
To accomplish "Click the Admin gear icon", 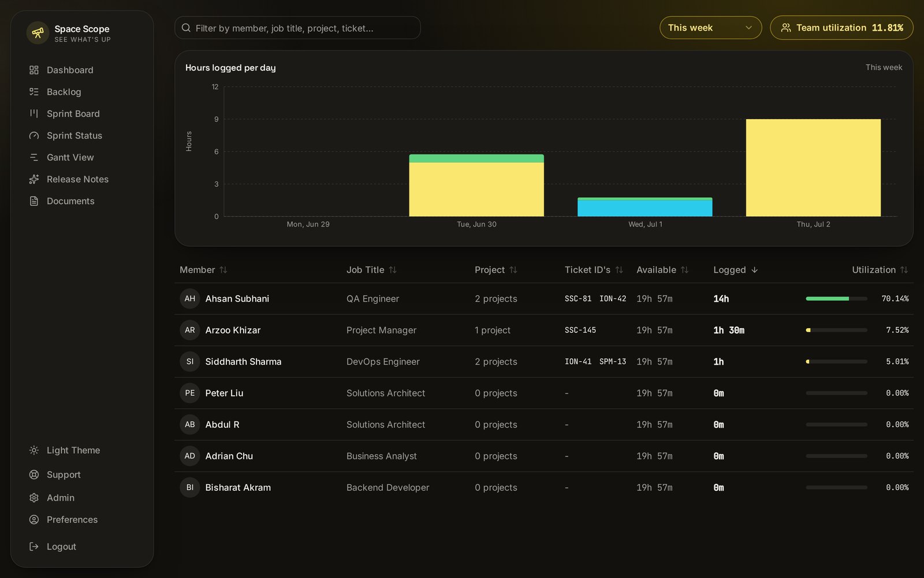I will click(34, 498).
